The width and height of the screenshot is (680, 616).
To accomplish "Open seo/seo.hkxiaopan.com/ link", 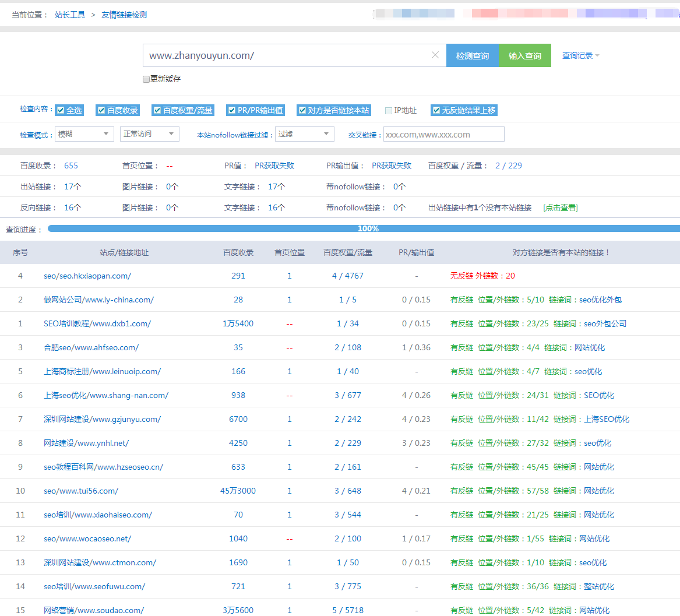I will click(x=87, y=276).
